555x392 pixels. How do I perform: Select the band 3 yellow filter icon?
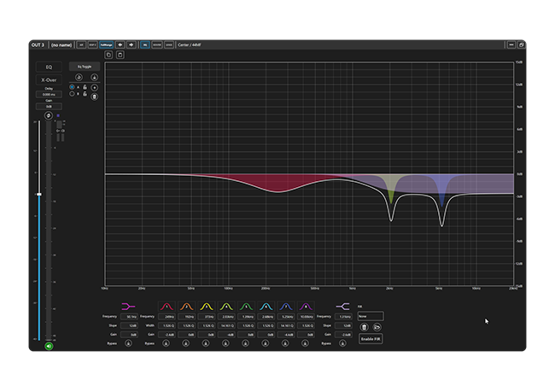[x=207, y=307]
